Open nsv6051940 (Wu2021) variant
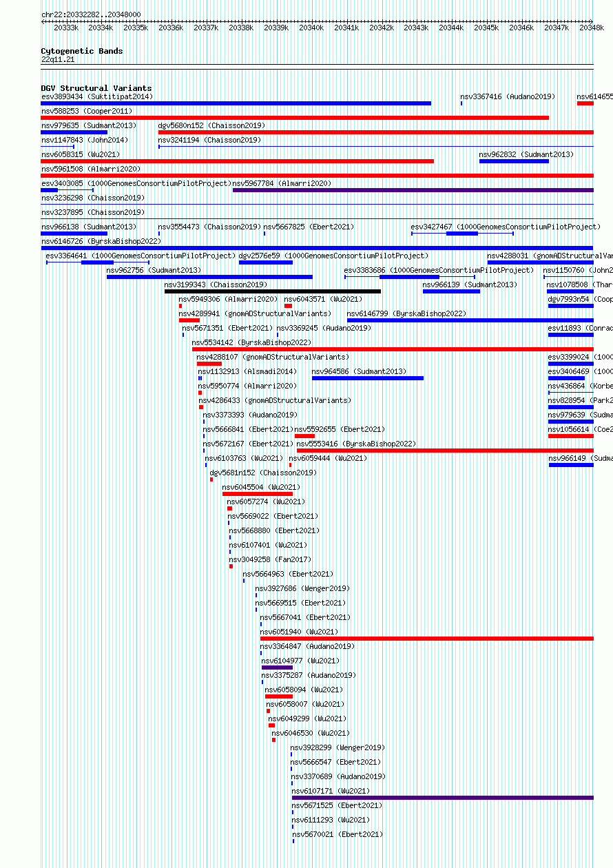This screenshot has height=868, width=613. pos(299,632)
